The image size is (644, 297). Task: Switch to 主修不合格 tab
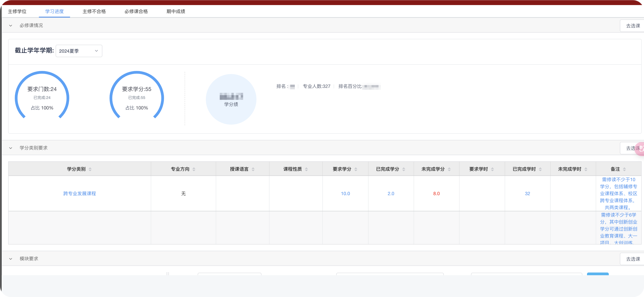[94, 11]
